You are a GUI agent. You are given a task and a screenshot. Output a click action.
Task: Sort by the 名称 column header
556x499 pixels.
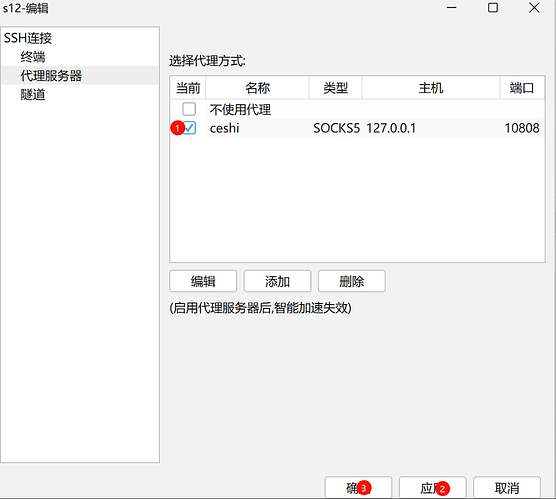[257, 88]
